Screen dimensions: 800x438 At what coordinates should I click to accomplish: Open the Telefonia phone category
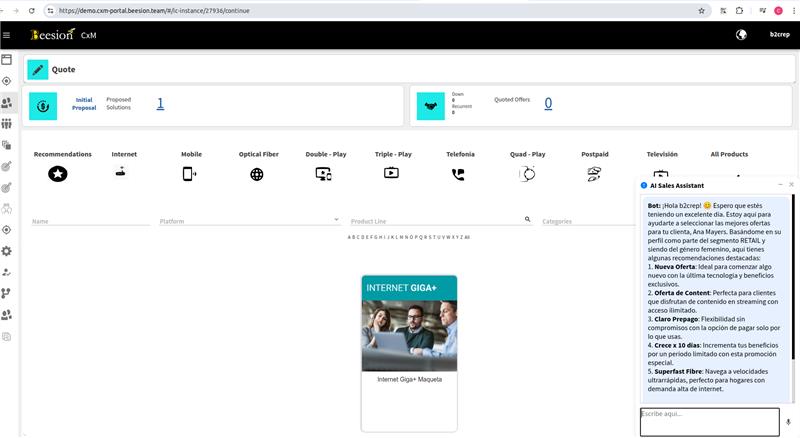click(458, 174)
